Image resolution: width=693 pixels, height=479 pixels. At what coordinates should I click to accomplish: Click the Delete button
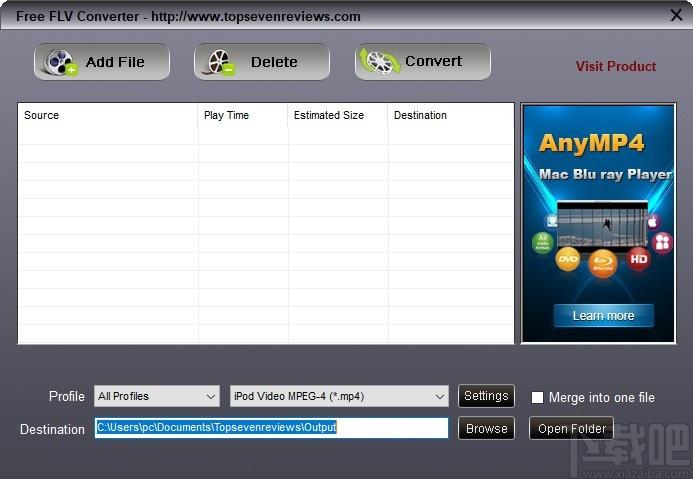tap(262, 62)
